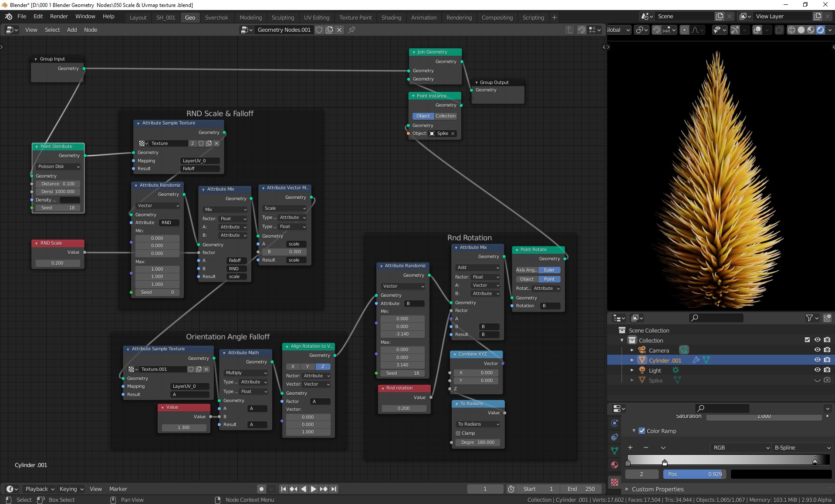Open the B-Spline interpolation dropdown
Viewport: 835px width, 504px height.
tap(802, 447)
